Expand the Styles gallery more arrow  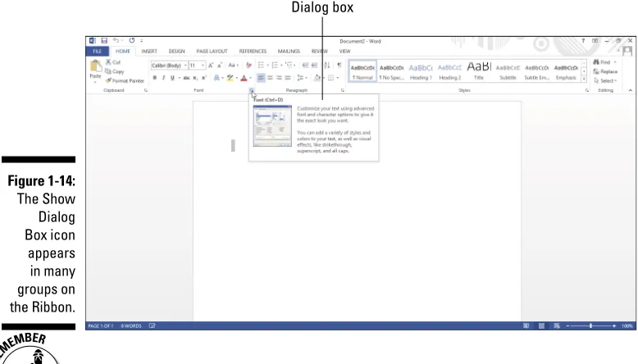tap(584, 79)
